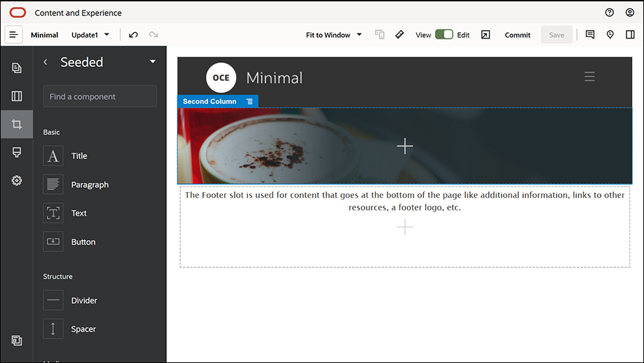The image size is (644, 363).
Task: Select the Title component icon
Action: 53,156
